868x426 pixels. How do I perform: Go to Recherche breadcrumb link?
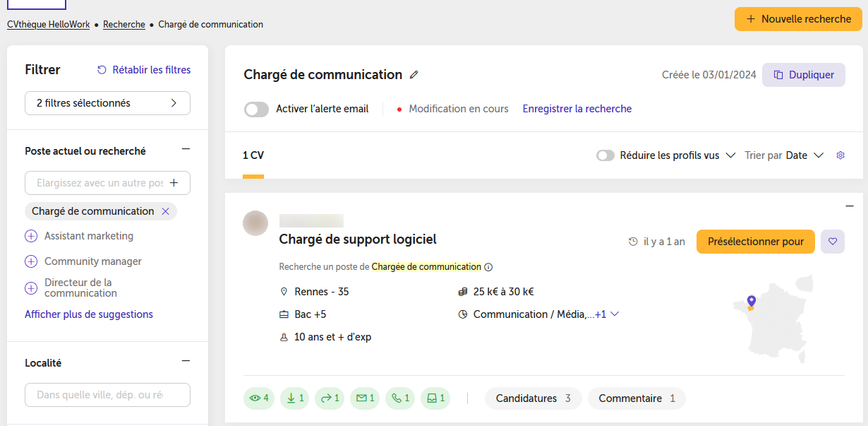click(x=124, y=24)
